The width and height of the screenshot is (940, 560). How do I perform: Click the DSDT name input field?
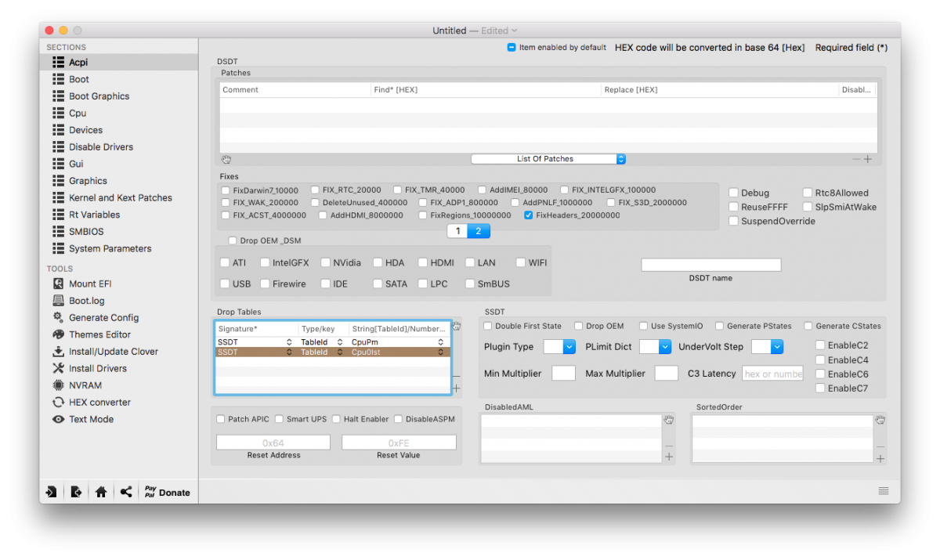tap(710, 265)
